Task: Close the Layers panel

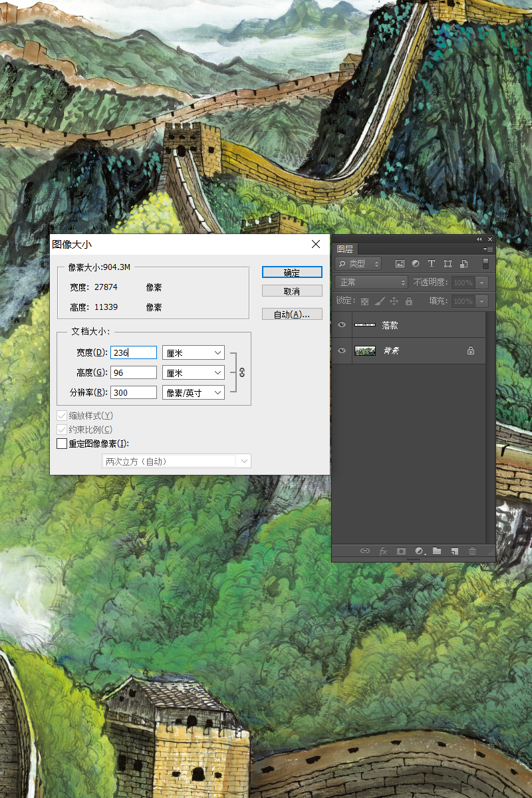Action: pyautogui.click(x=490, y=239)
